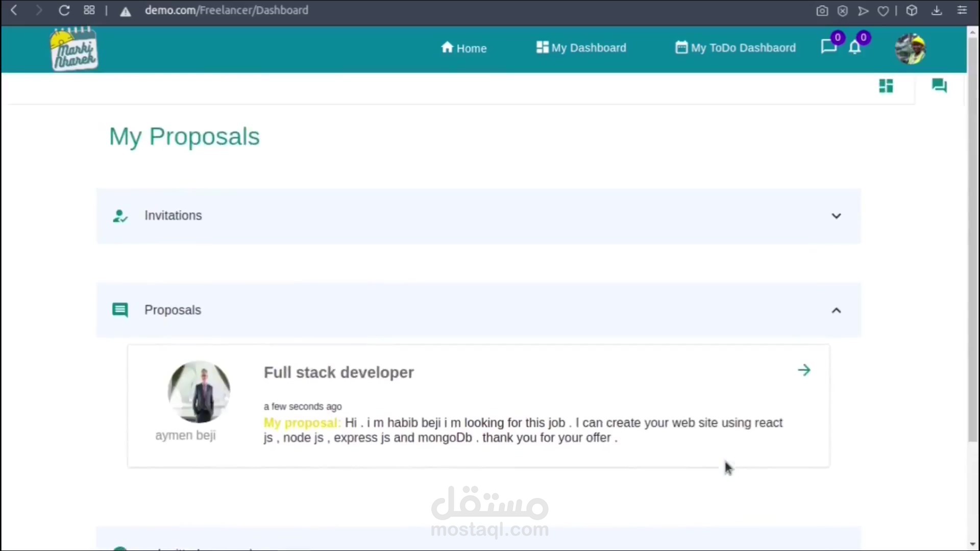Click the green dashboard grid icon
980x551 pixels.
click(886, 86)
